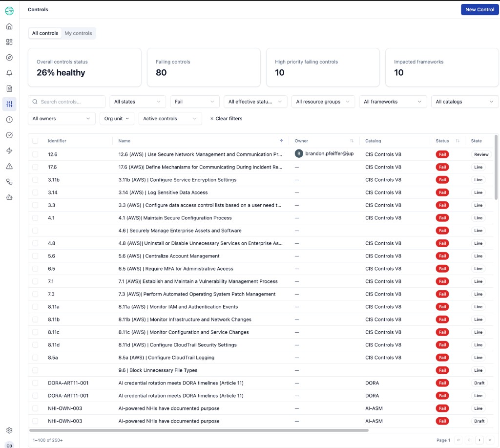Open the Org unit dropdown
Screen dimensions: 500x448
click(x=117, y=119)
